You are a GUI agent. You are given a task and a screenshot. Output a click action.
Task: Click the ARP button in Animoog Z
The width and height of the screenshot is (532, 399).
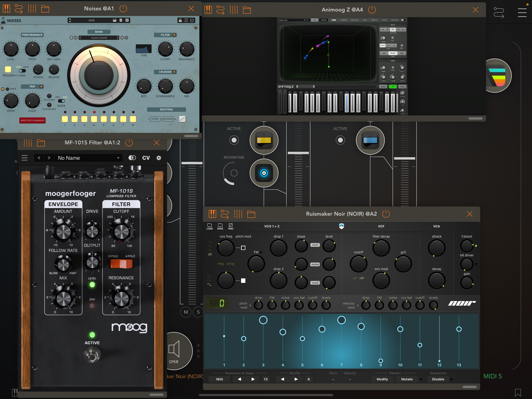(393, 87)
